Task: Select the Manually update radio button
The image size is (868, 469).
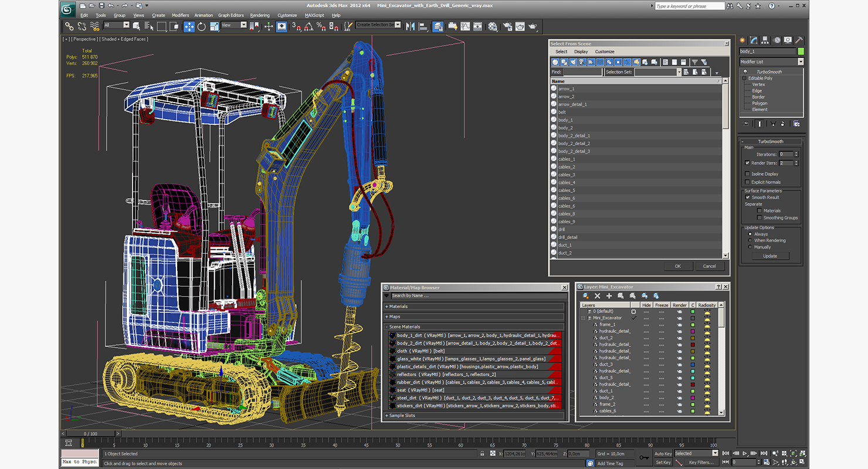Action: (x=750, y=247)
